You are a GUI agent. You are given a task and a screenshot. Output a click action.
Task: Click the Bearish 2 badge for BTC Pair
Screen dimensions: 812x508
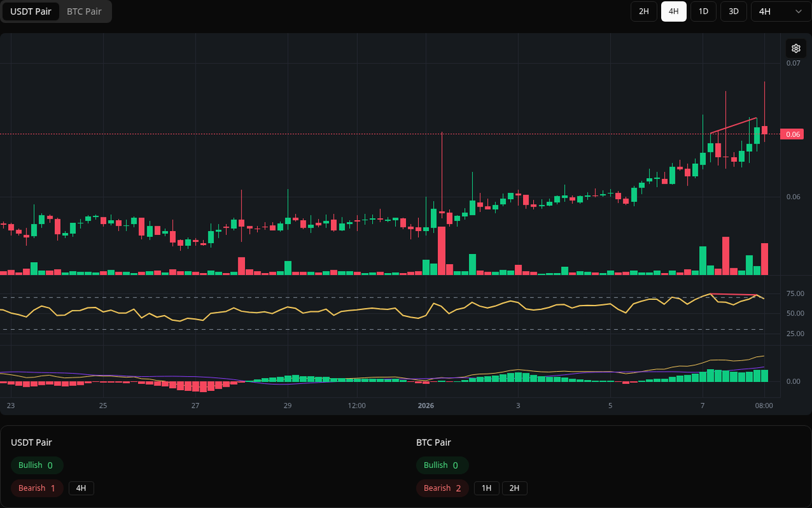442,488
